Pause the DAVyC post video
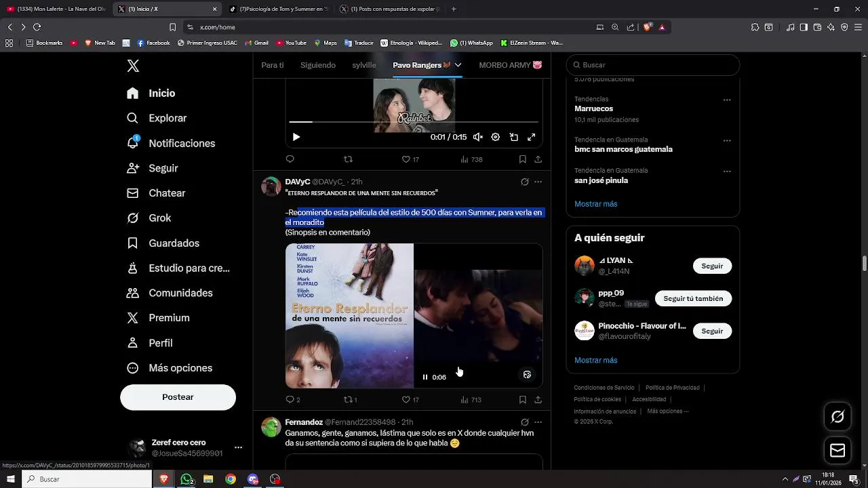 [x=425, y=378]
